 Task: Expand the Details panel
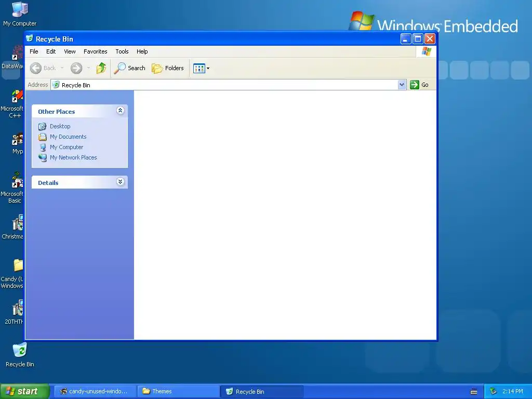pyautogui.click(x=120, y=182)
